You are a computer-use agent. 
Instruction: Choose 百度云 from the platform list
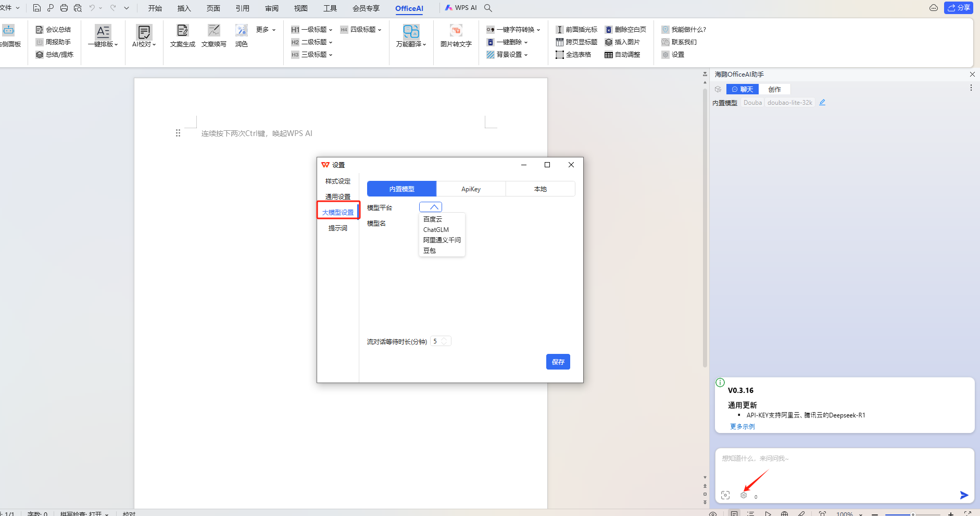click(x=442, y=219)
